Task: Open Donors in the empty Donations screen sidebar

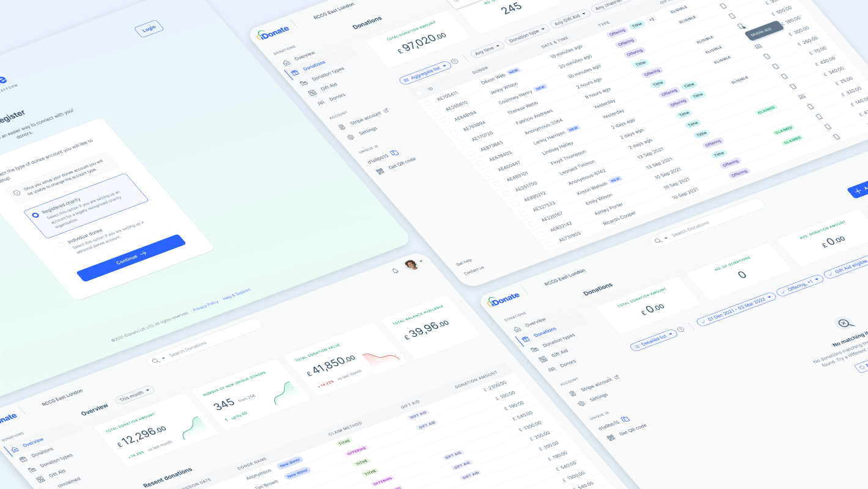Action: [x=568, y=363]
